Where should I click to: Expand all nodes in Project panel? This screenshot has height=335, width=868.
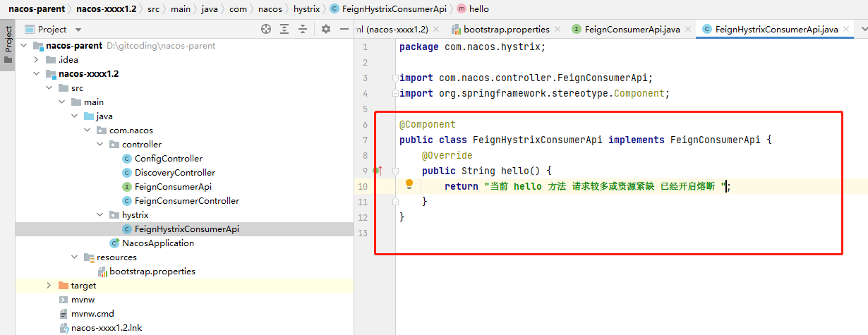(284, 29)
